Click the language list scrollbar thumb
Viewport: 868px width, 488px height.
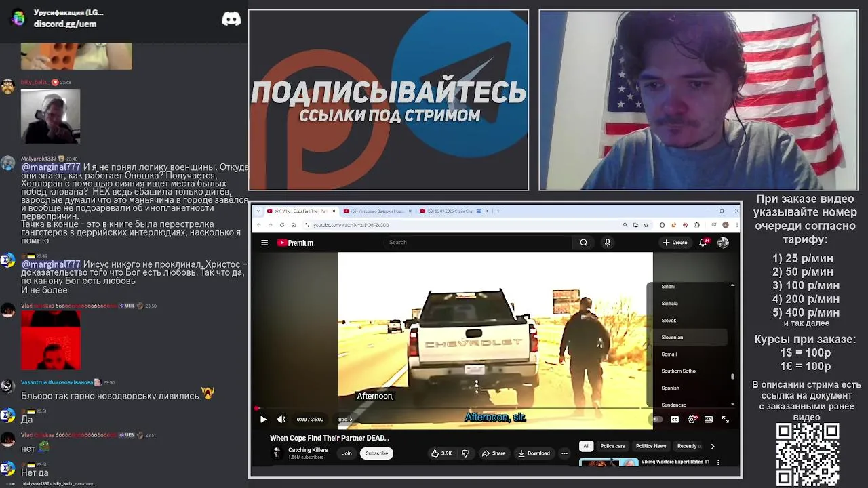pyautogui.click(x=732, y=376)
